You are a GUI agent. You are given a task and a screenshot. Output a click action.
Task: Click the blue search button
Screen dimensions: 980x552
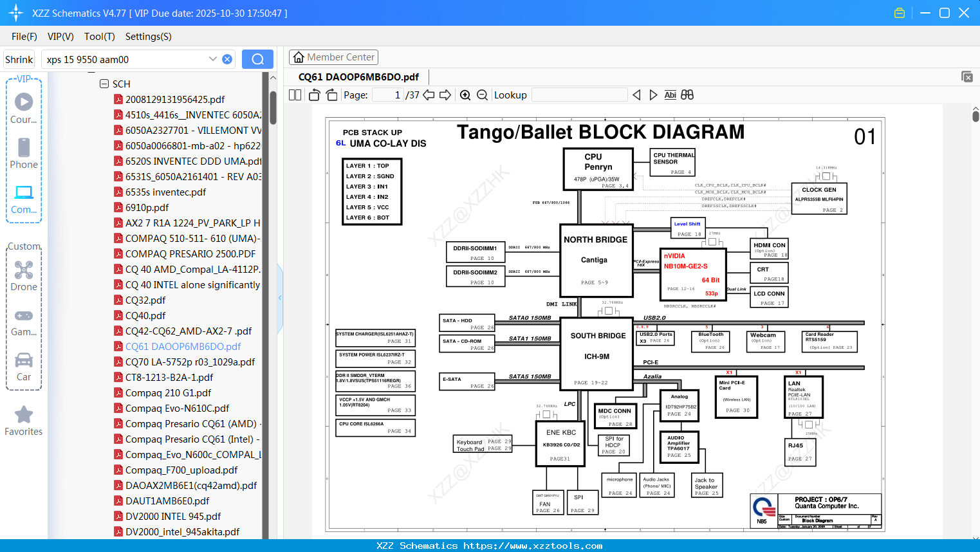click(x=257, y=59)
